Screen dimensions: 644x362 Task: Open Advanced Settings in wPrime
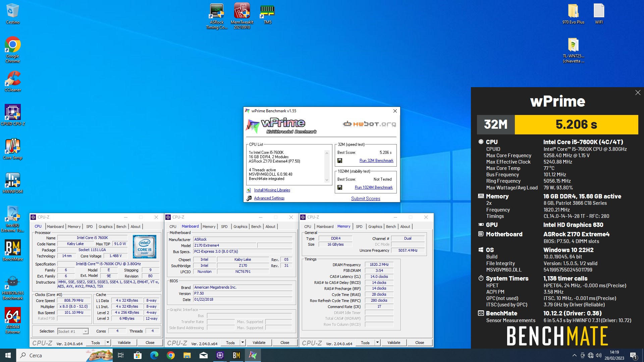(x=269, y=198)
